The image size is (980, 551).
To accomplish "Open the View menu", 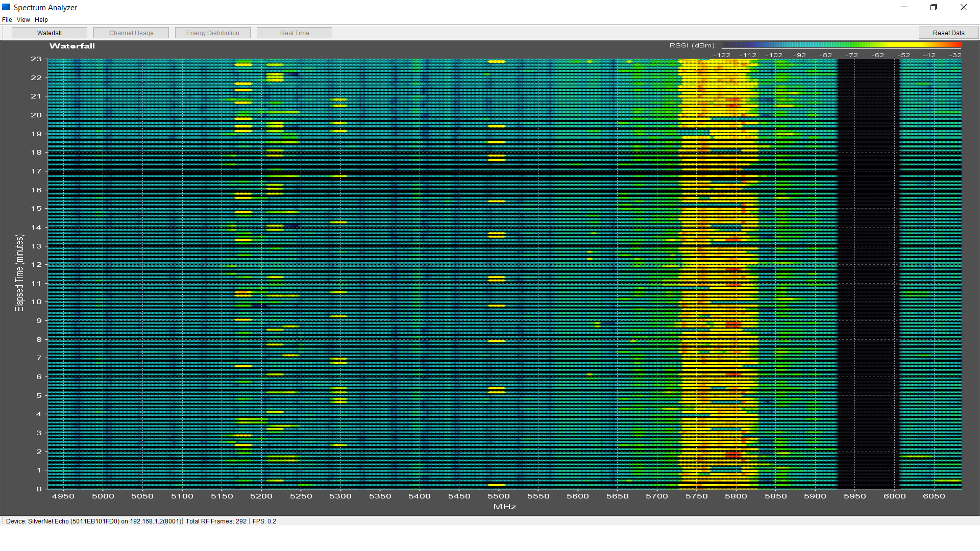I will (23, 20).
